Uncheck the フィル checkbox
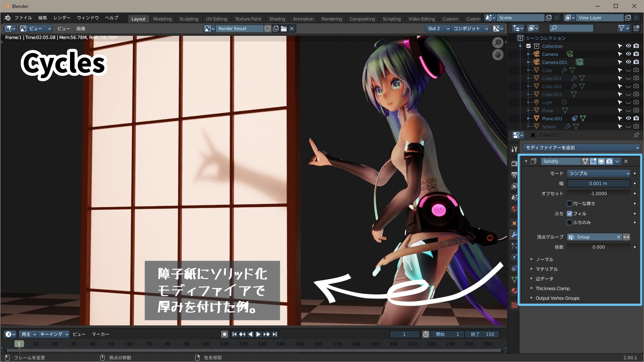Viewport: 644px width, 362px height. [570, 214]
